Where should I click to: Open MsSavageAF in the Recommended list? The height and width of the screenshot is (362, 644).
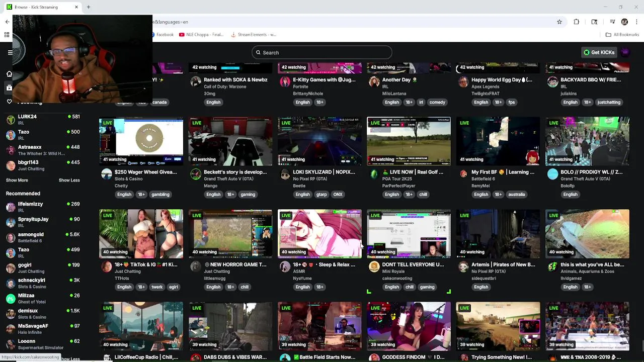coord(43,329)
